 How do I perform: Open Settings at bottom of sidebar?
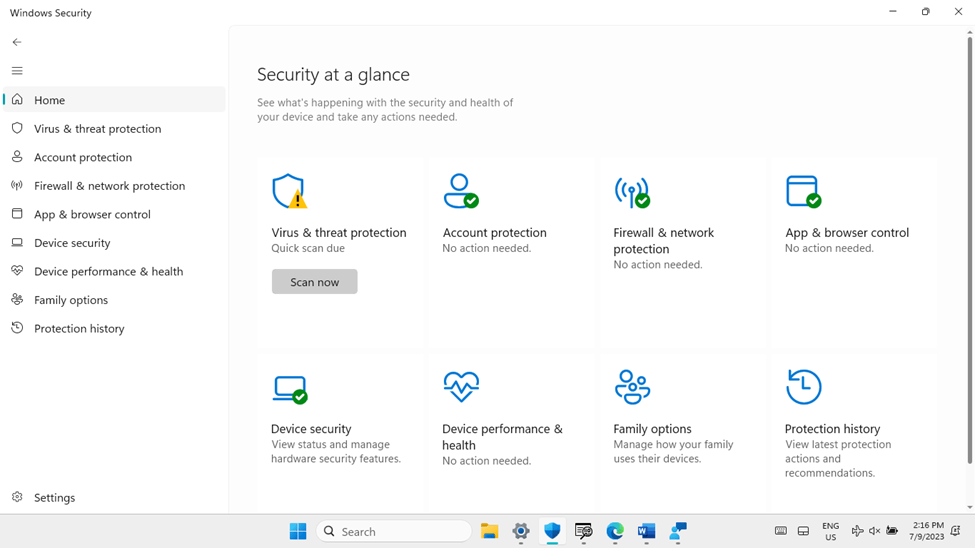[114, 498]
